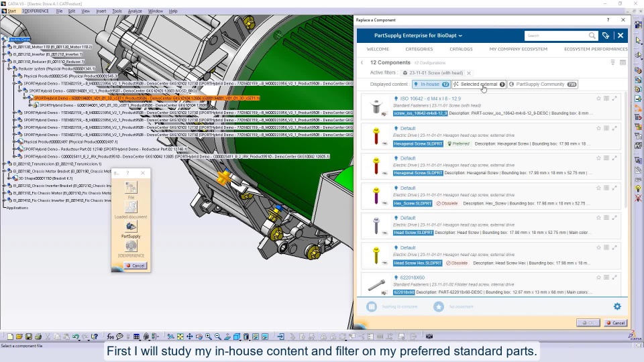644x362 pixels.
Task: Expand EI_001120_Motor tree node
Action: [5, 47]
